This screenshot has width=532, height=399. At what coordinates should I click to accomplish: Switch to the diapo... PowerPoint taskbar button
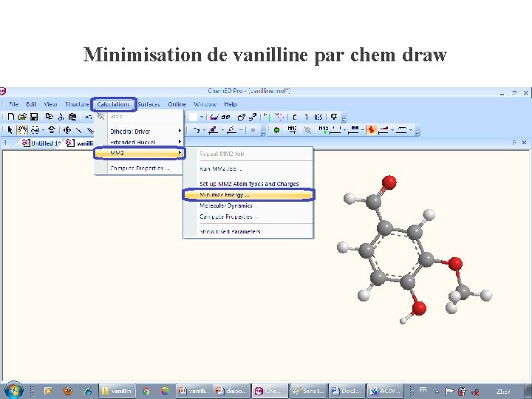[x=232, y=391]
